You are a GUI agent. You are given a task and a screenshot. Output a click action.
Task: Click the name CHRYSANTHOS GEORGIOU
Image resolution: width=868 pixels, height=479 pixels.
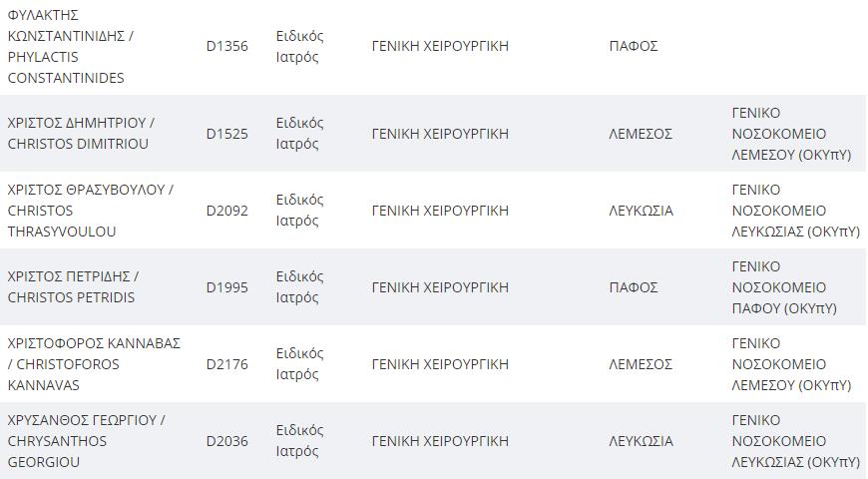click(x=57, y=451)
